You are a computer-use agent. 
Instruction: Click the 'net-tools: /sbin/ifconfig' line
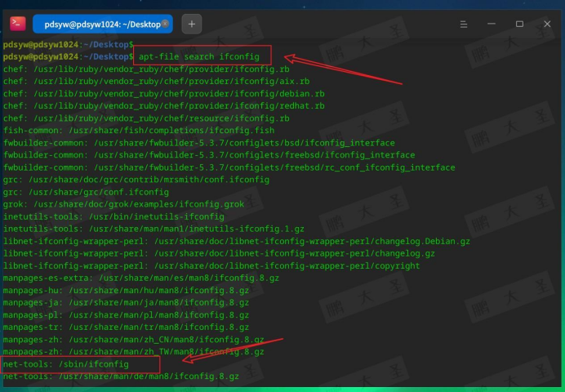[x=66, y=364]
